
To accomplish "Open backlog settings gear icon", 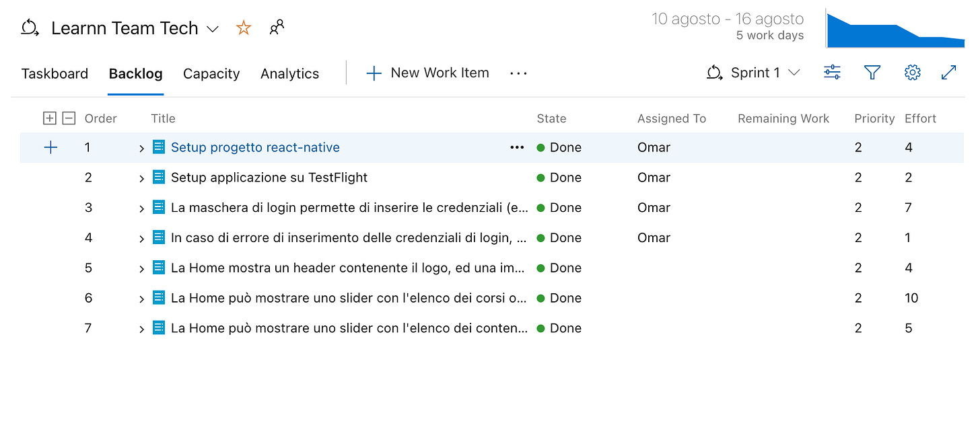I will tap(912, 73).
